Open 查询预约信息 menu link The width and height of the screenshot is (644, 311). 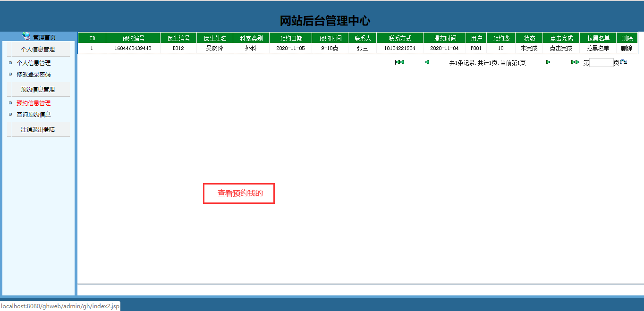(34, 114)
